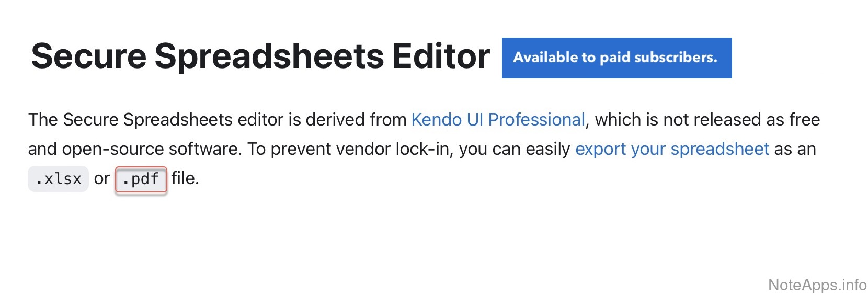The image size is (868, 295).
Task: Open the Kendo UI Professional link
Action: point(498,120)
